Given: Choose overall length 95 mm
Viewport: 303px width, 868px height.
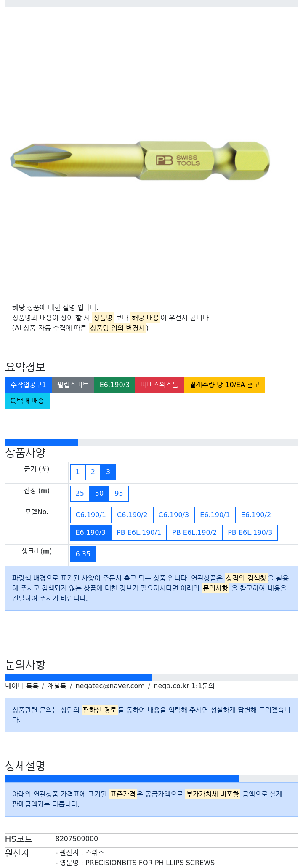Looking at the screenshot, I should coord(119,494).
